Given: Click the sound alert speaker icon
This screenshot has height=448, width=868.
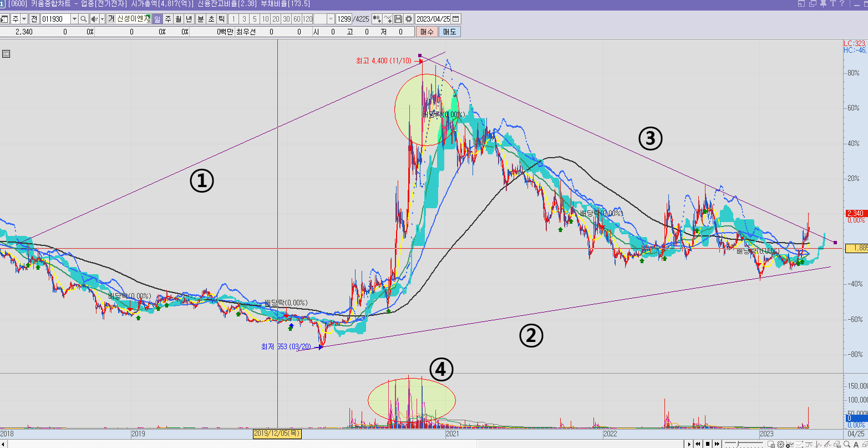Looking at the screenshot, I should click(x=94, y=19).
